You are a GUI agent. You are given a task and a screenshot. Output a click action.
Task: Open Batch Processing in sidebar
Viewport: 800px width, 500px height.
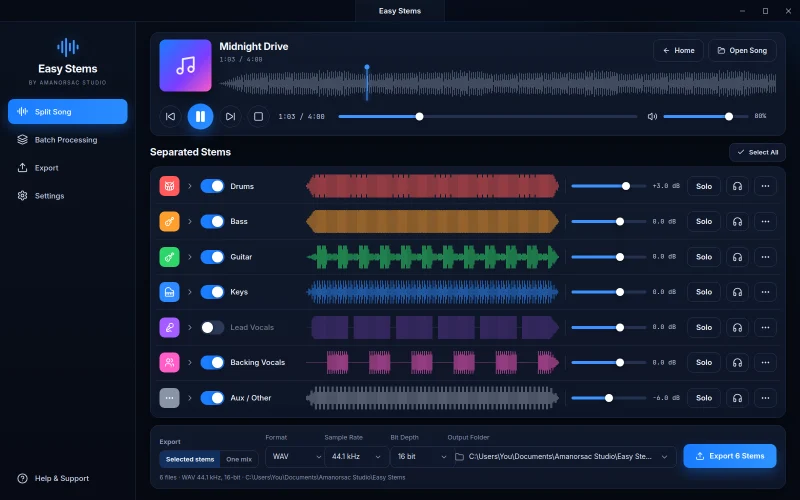point(68,140)
